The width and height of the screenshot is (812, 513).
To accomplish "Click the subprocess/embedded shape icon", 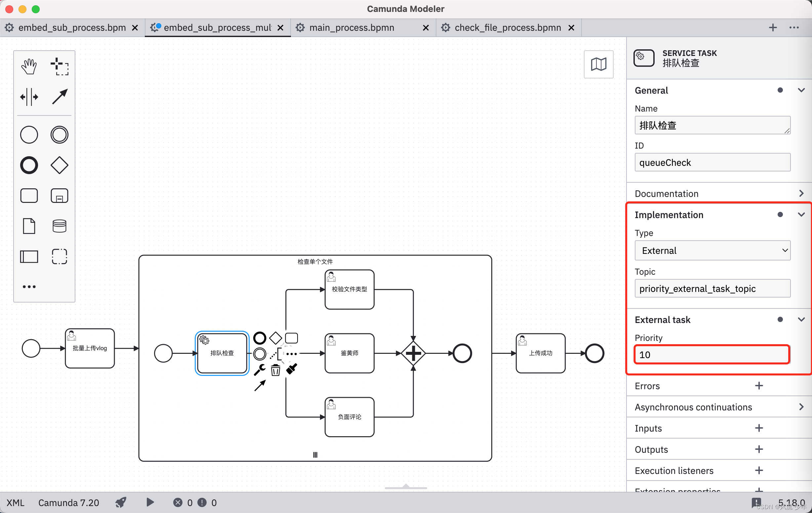I will tap(59, 195).
